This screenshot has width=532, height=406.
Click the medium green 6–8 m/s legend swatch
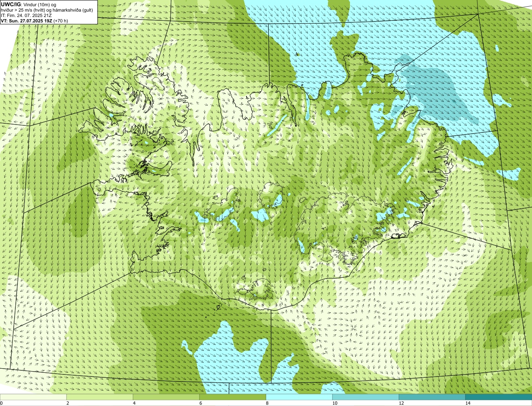(x=233, y=397)
